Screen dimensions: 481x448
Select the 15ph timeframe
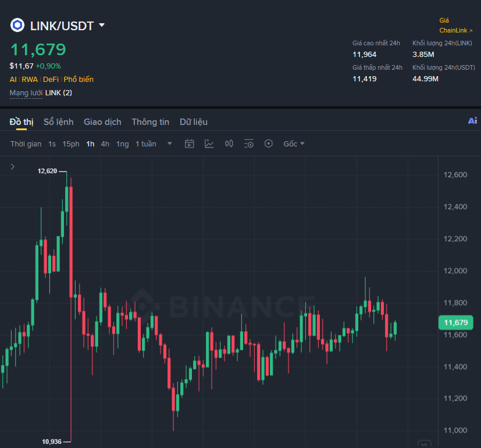coord(71,144)
